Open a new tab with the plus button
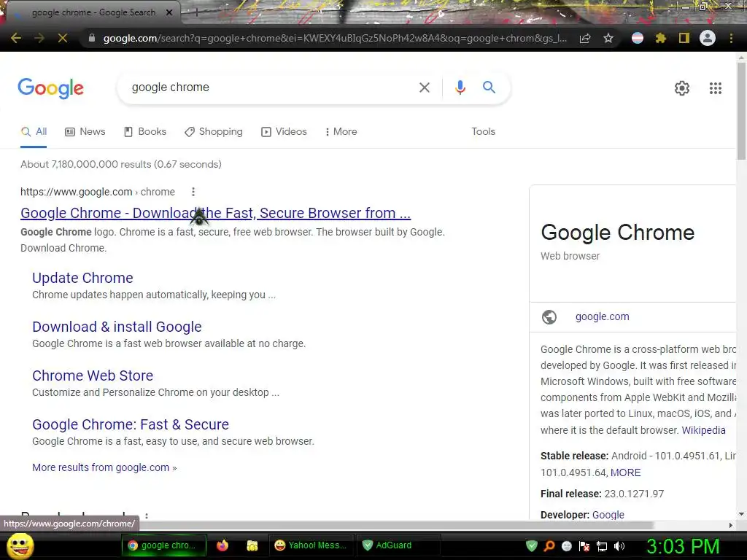Viewport: 747px width, 560px height. [196, 12]
